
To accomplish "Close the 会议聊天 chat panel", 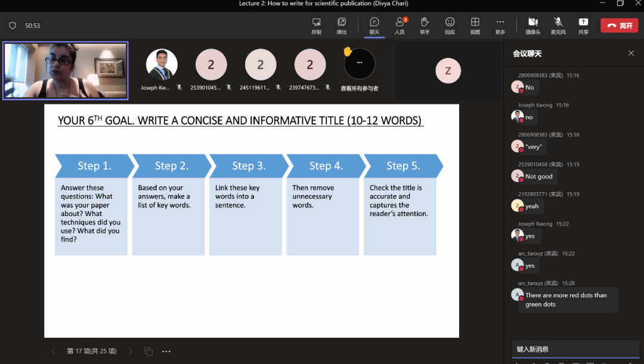I will pyautogui.click(x=631, y=54).
